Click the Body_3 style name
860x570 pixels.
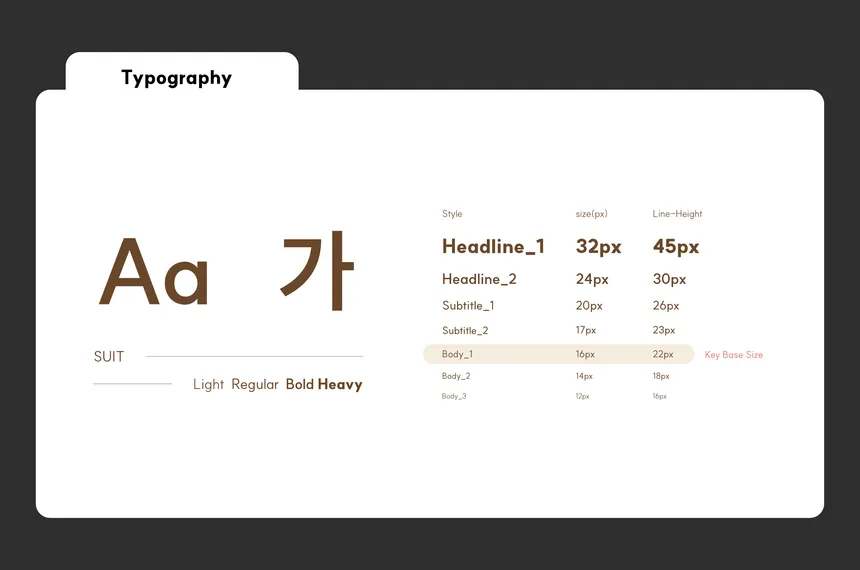tap(454, 396)
